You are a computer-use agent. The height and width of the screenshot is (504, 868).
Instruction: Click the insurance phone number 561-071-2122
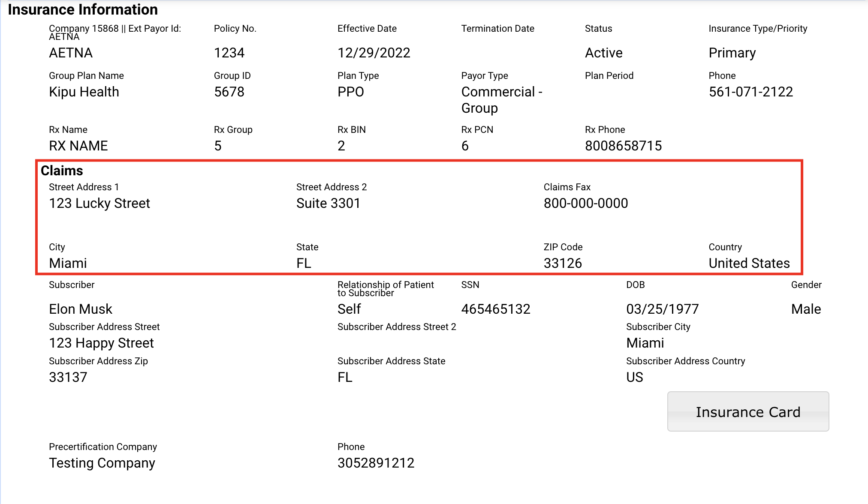[x=750, y=92]
